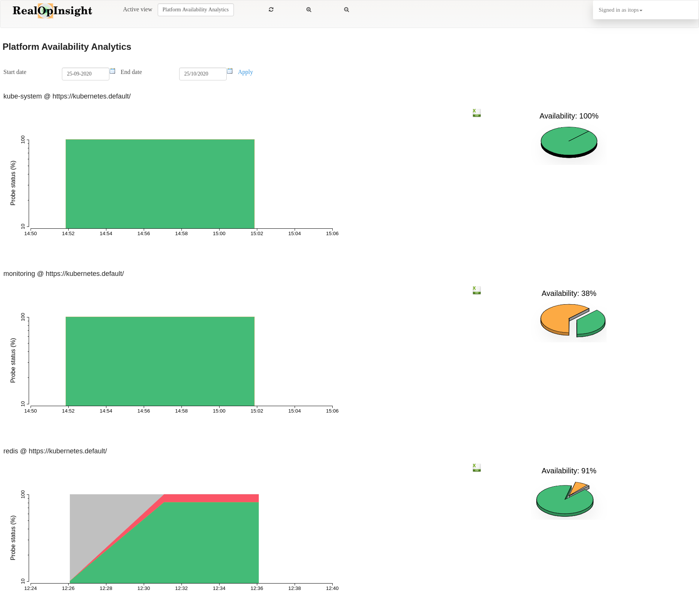Click the refresh icon in the top bar
Viewport: 699px width, 616px height.
pos(271,9)
